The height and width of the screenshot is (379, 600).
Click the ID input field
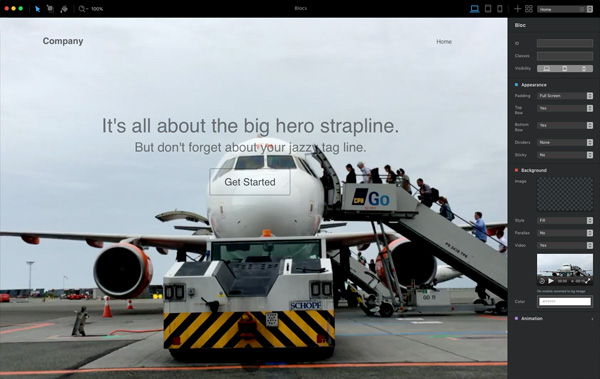(565, 43)
